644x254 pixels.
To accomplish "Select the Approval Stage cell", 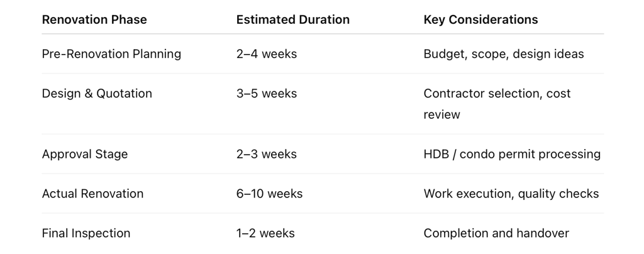I will click(85, 154).
